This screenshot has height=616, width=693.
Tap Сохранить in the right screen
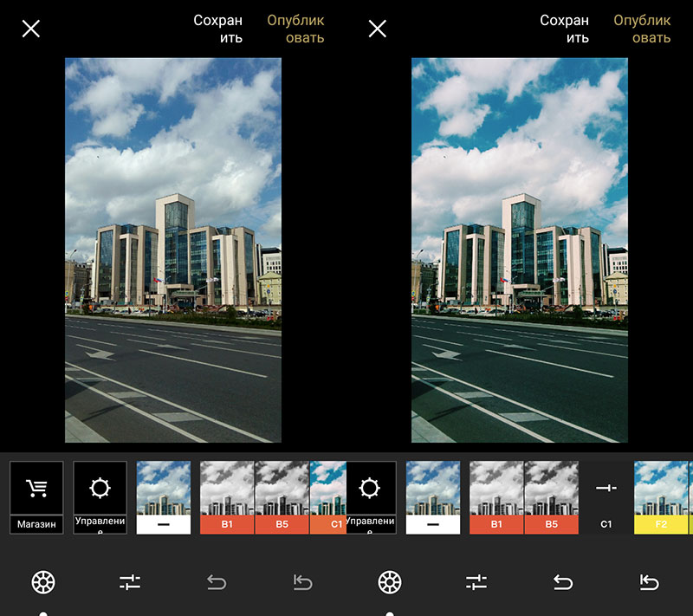[565, 29]
